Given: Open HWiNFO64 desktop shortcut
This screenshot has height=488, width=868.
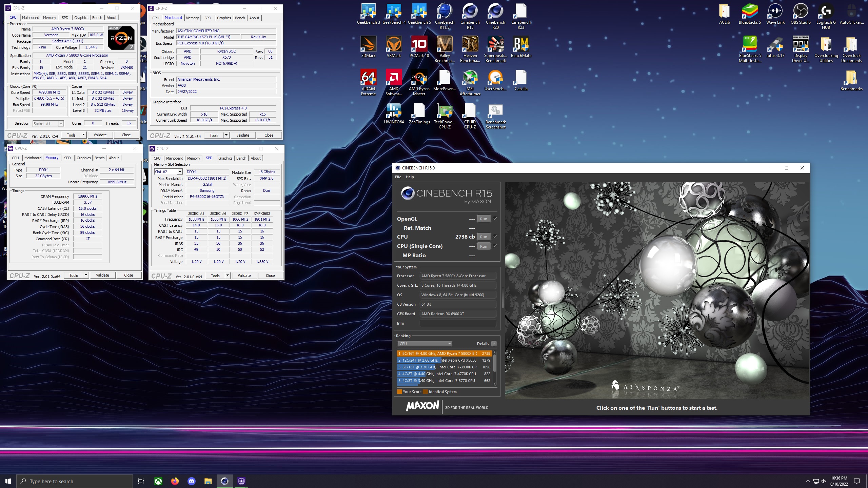Looking at the screenshot, I should click(394, 114).
